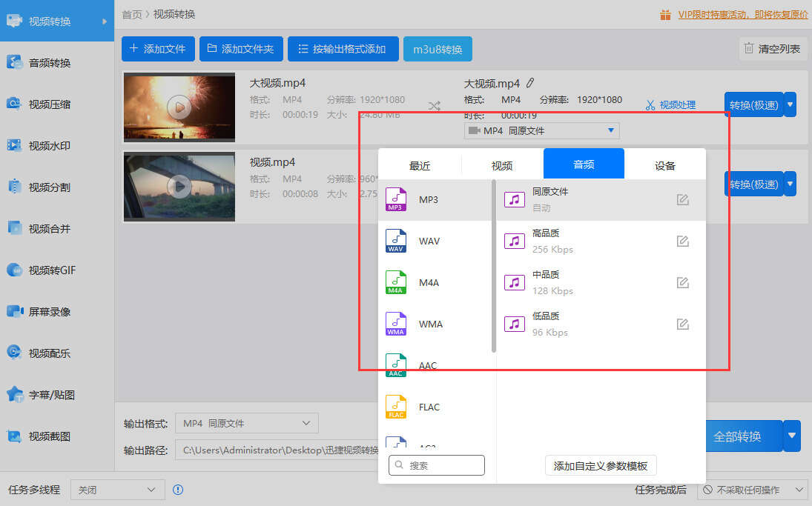This screenshot has height=506, width=812.
Task: Select 视频分割 in the sidebar
Action: pos(57,187)
